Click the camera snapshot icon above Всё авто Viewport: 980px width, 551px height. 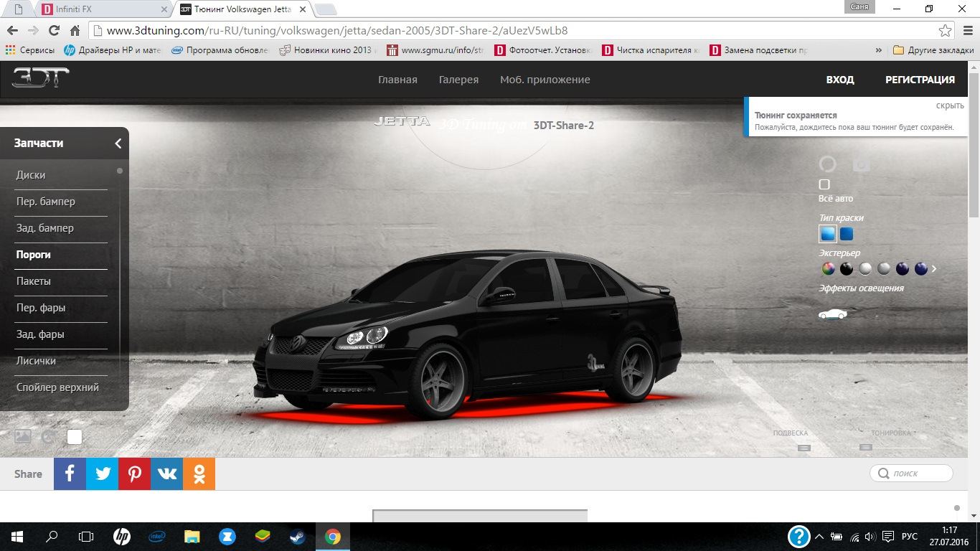(861, 164)
